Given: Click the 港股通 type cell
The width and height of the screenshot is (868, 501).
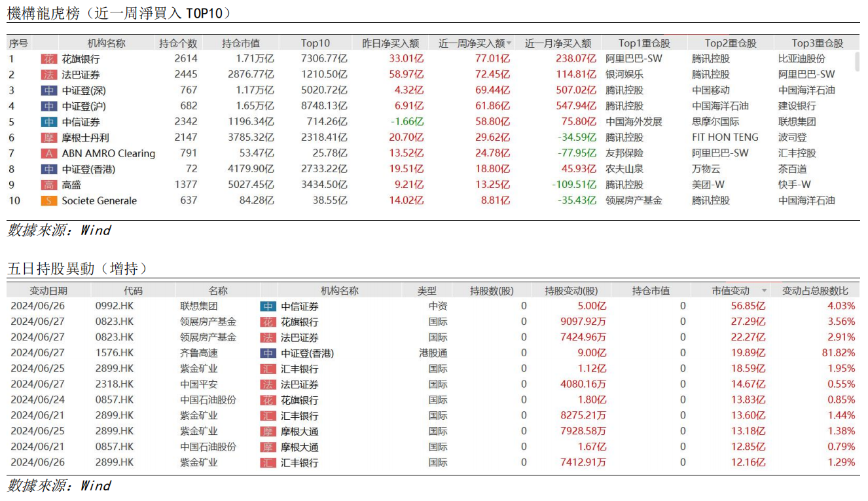Looking at the screenshot, I should pos(433,353).
